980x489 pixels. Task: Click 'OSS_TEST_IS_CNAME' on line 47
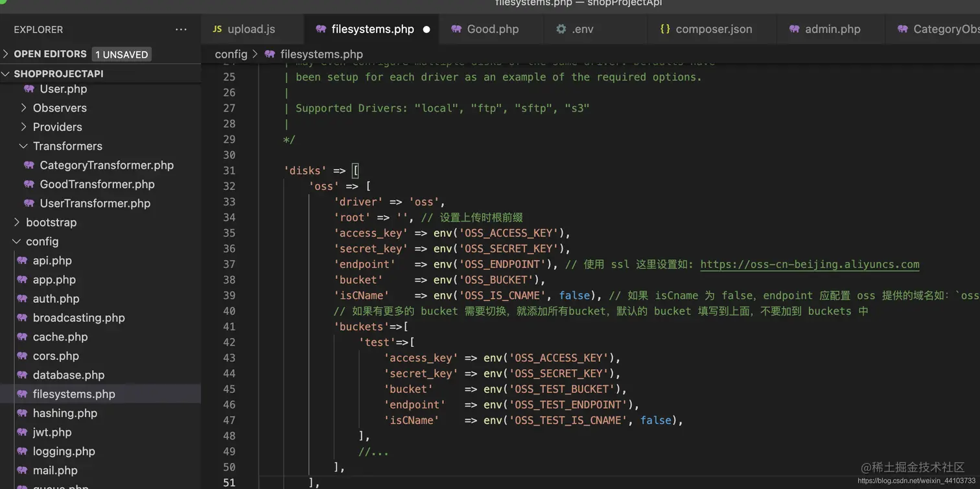click(x=568, y=420)
